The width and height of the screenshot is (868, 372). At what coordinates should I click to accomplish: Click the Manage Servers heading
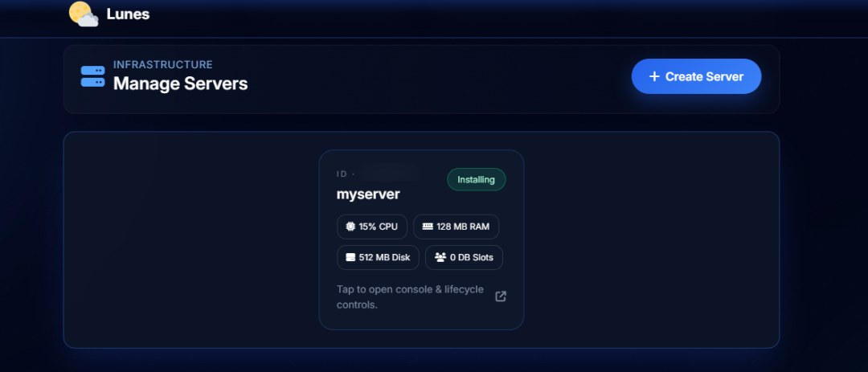[x=180, y=84]
